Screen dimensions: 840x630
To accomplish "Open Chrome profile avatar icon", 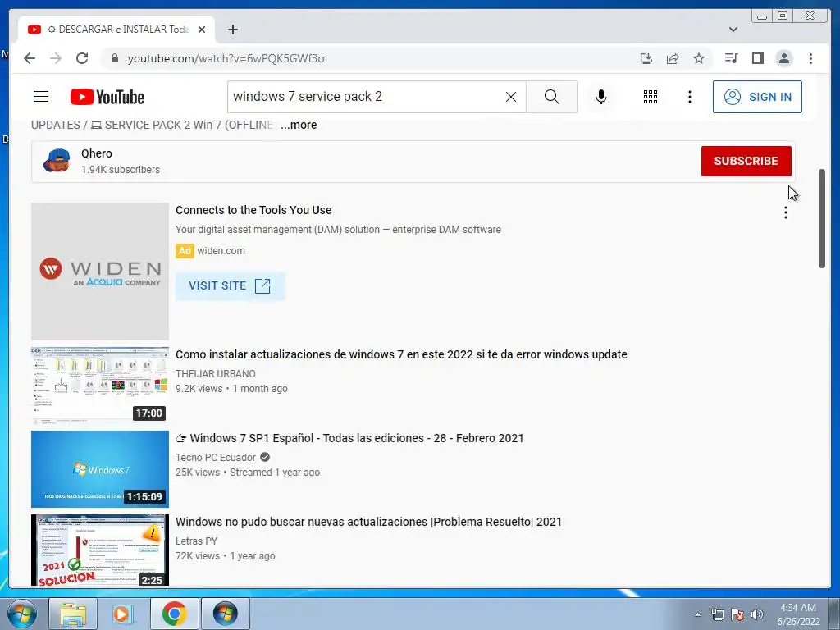I will pyautogui.click(x=783, y=58).
